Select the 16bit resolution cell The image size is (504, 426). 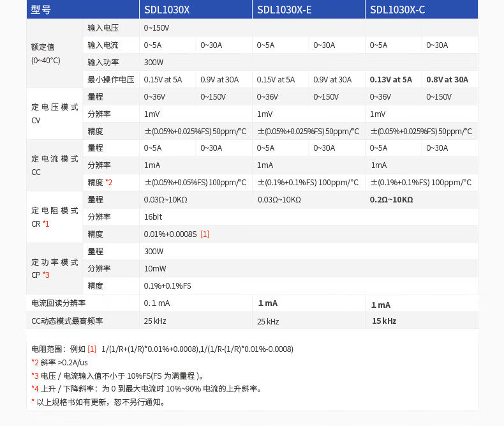point(153,217)
